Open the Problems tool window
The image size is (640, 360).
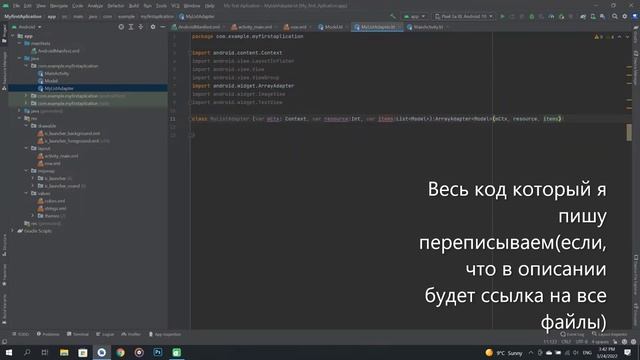(48, 334)
